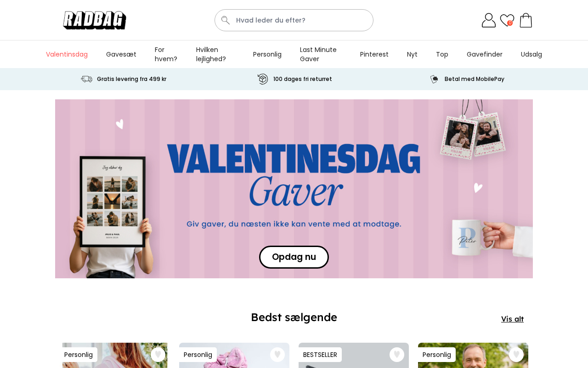Click the Radbag logo
The height and width of the screenshot is (368, 588).
(x=95, y=20)
